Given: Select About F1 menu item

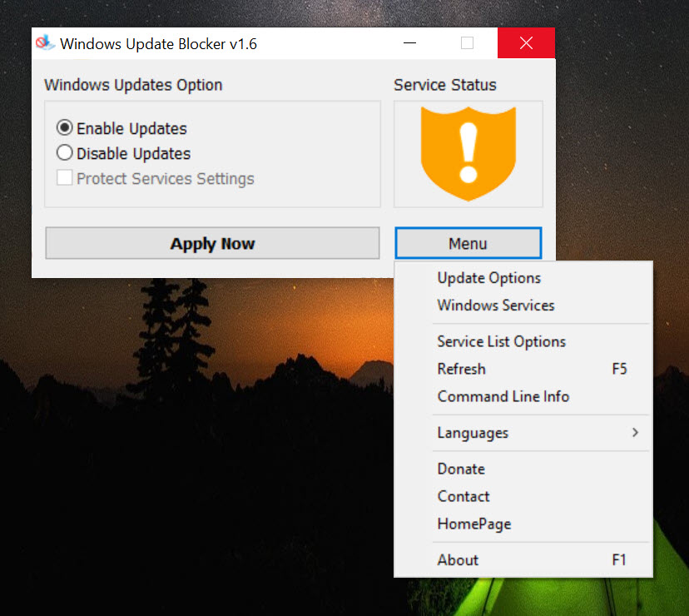Looking at the screenshot, I should 523,560.
